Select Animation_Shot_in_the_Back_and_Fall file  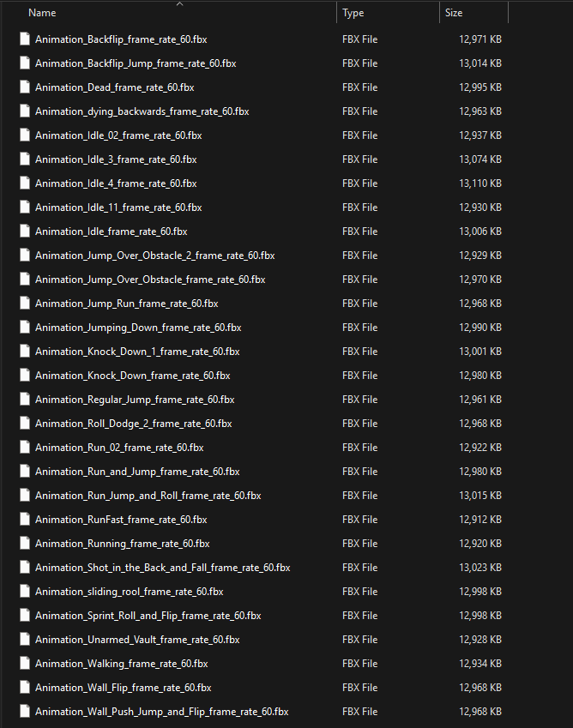click(162, 568)
